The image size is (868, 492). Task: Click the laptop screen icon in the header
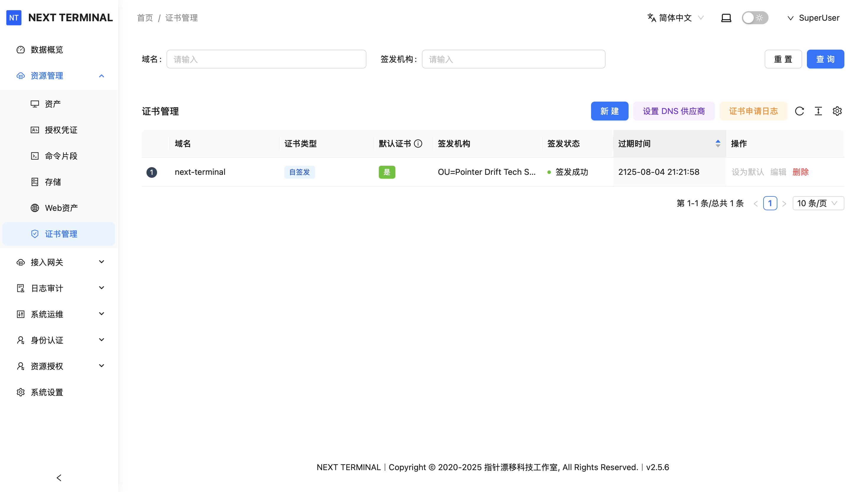click(x=726, y=18)
